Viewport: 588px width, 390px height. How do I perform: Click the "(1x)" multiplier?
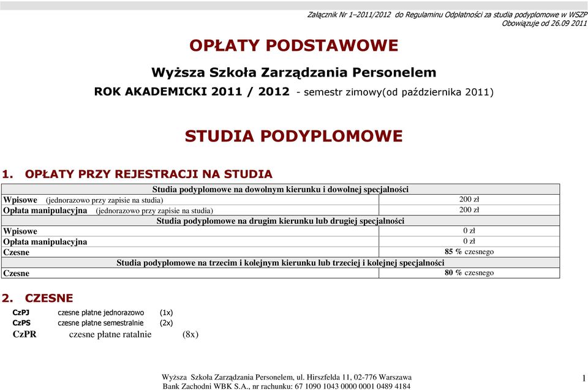[x=167, y=312]
